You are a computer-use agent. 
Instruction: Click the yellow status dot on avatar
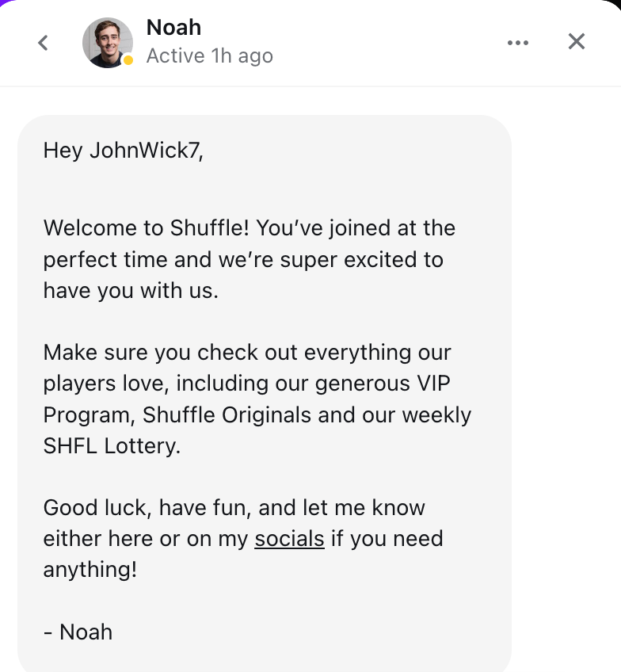click(128, 61)
